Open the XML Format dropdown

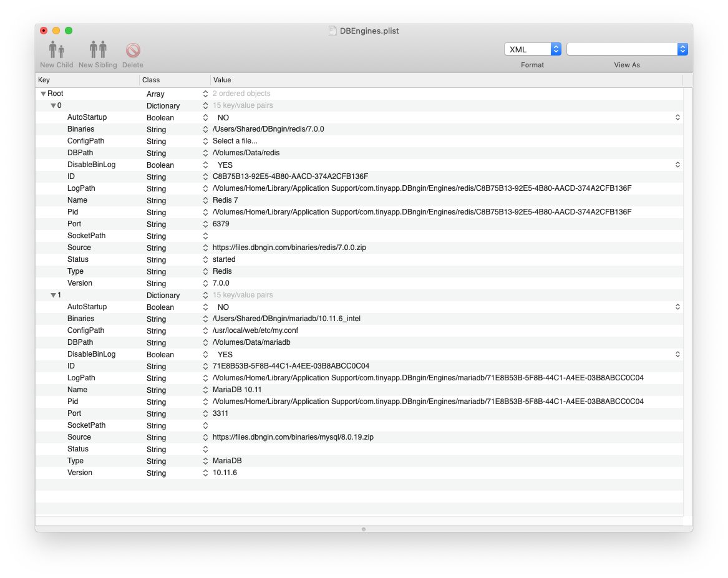pos(533,49)
